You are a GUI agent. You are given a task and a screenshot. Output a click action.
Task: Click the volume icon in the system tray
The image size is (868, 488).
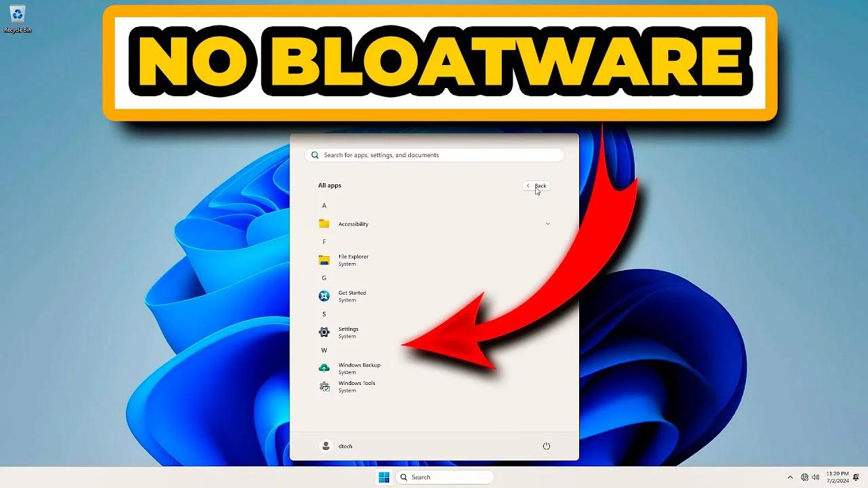pos(815,476)
